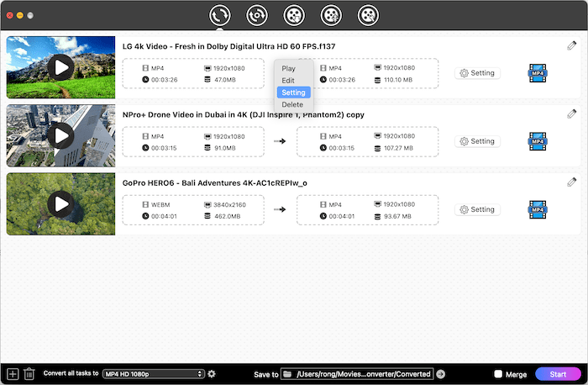
Task: Switch to the second top toolbar icon with circular arrows
Action: coord(256,14)
